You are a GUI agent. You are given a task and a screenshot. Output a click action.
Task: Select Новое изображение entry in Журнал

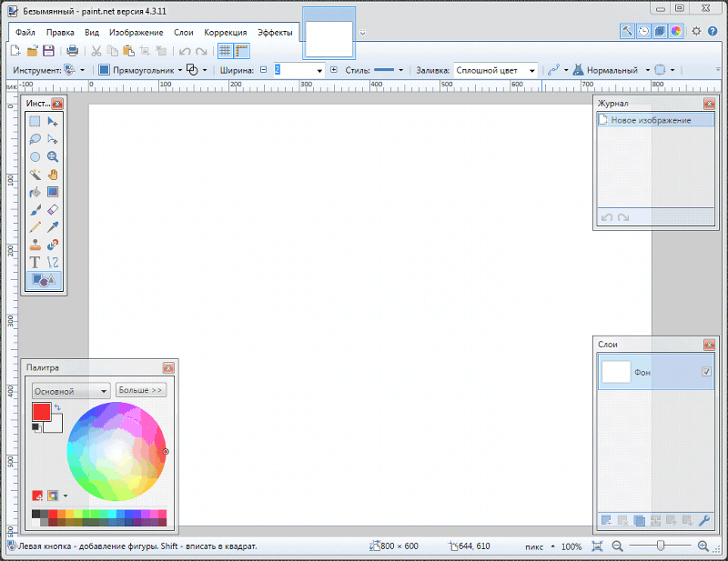click(x=651, y=120)
